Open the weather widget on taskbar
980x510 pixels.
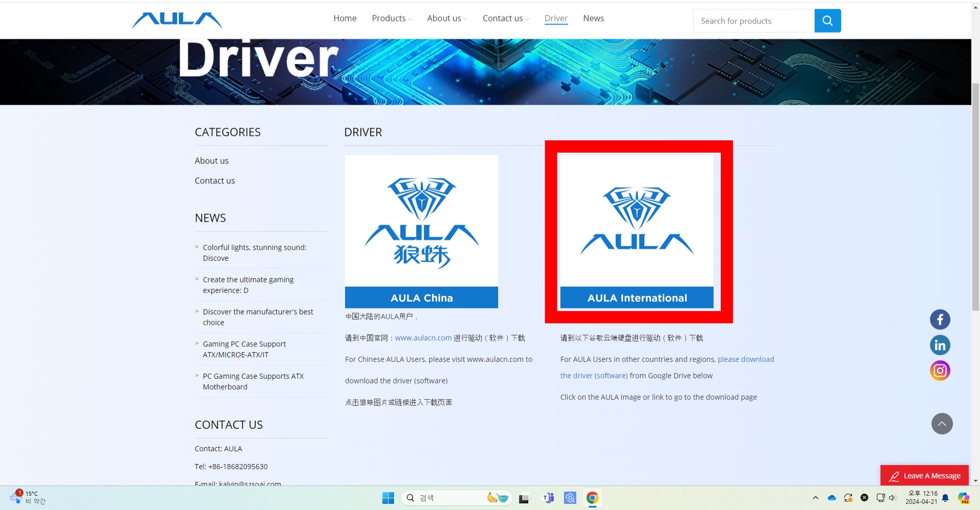click(28, 497)
